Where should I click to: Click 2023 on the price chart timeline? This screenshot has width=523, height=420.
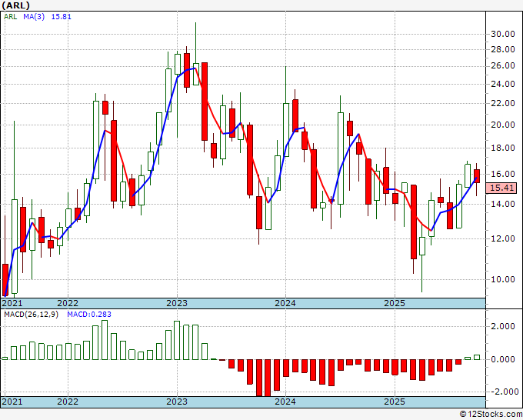point(177,303)
